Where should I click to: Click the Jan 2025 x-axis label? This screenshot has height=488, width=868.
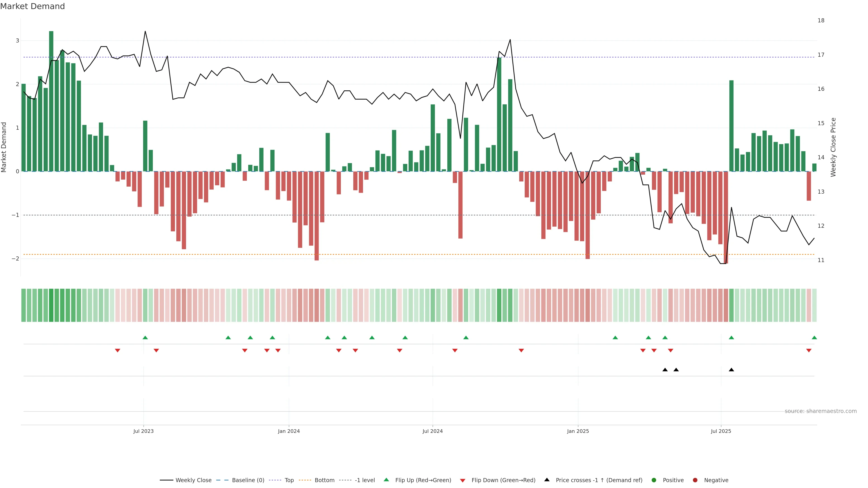578,431
